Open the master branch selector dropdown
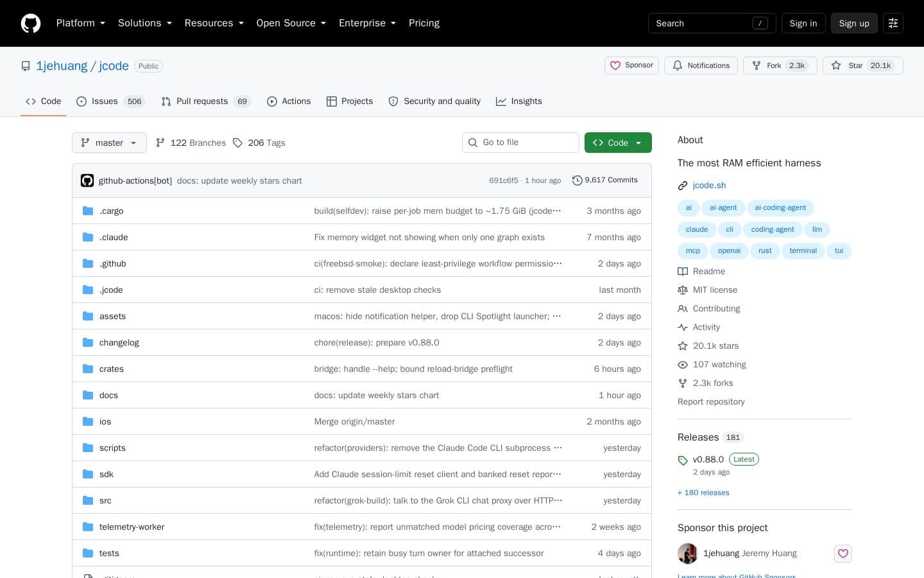The height and width of the screenshot is (578, 924). (109, 143)
